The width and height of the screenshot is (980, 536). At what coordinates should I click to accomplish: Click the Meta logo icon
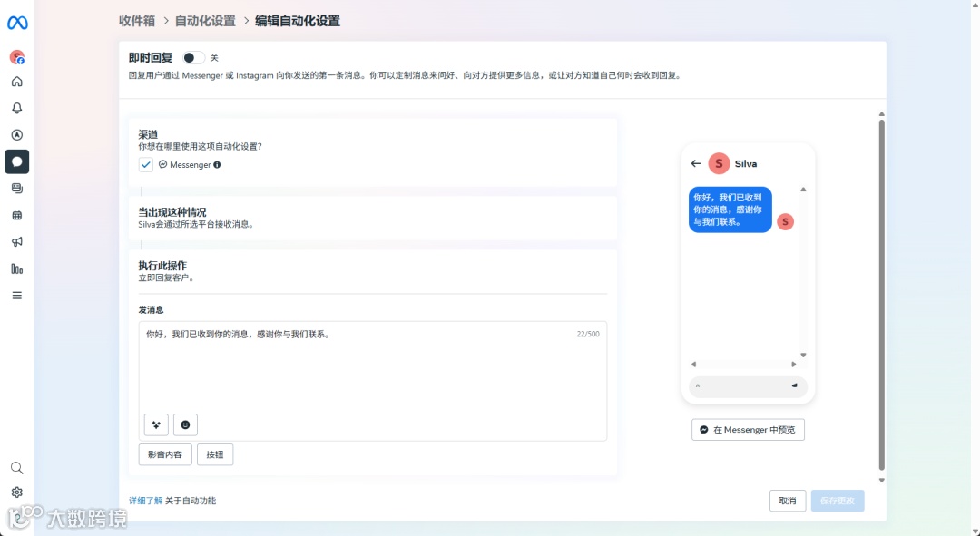click(17, 23)
